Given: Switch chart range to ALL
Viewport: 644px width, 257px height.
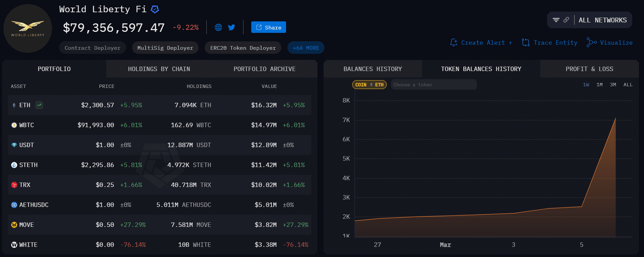Looking at the screenshot, I should tap(628, 85).
